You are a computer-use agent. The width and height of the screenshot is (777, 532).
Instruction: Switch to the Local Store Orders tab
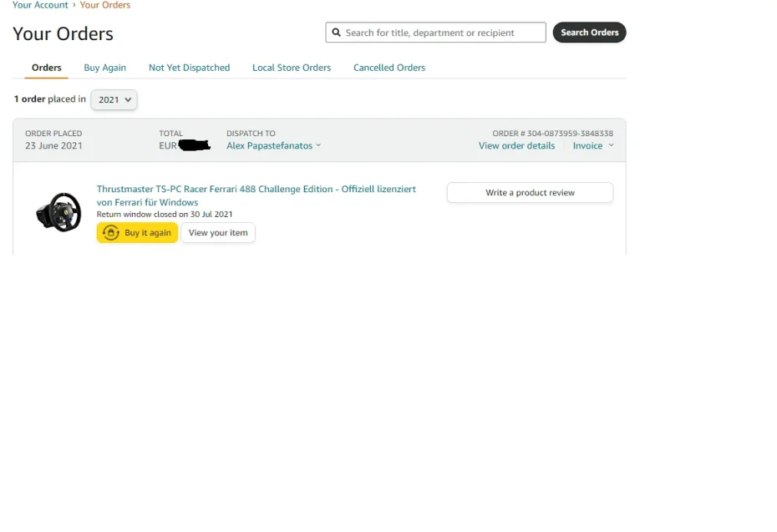pos(291,68)
